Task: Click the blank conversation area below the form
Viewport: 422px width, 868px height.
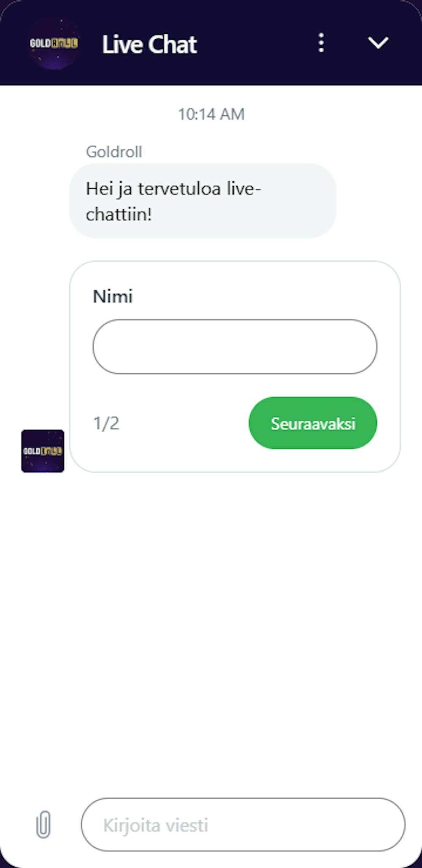Action: coord(211,633)
